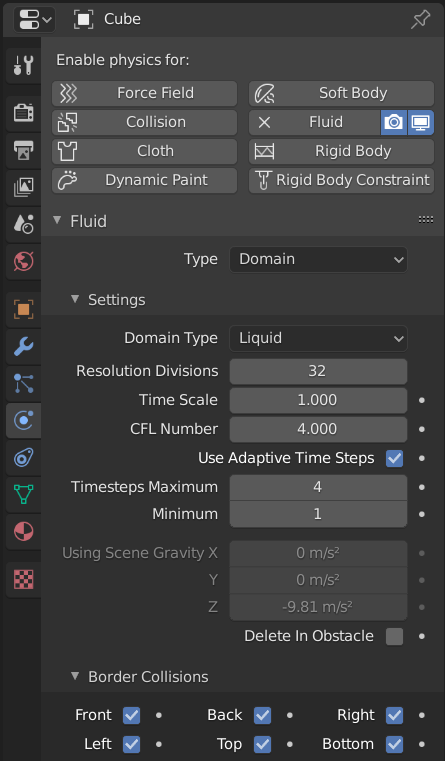Collapse the Border Collisions subpanel
This screenshot has height=761, width=445.
click(x=75, y=676)
